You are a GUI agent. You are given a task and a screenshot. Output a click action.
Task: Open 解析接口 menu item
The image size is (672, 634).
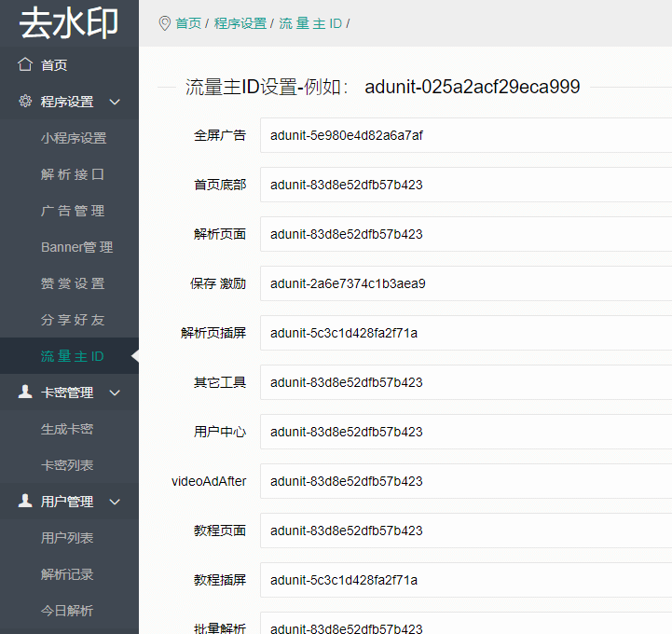coord(73,174)
